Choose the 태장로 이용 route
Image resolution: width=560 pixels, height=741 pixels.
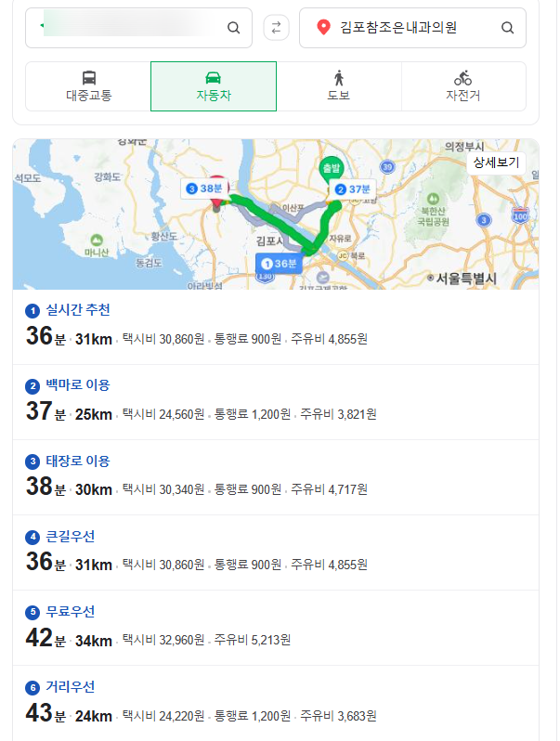[x=276, y=477]
